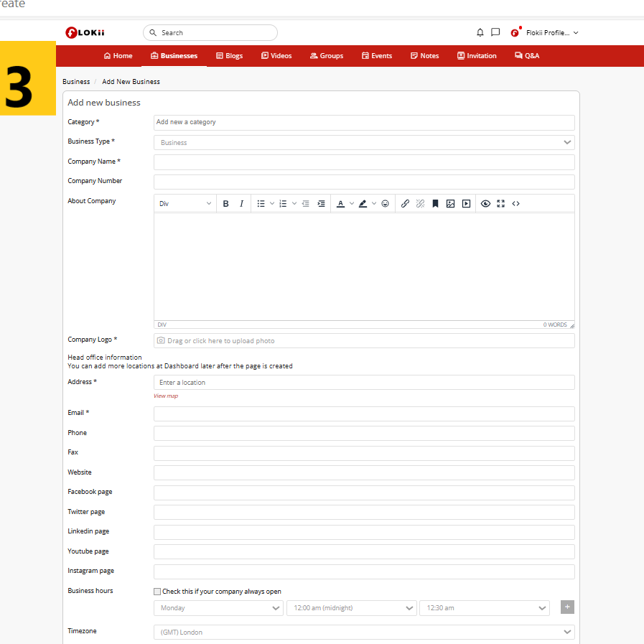
Task: Click the source code icon in editor
Action: (x=515, y=204)
